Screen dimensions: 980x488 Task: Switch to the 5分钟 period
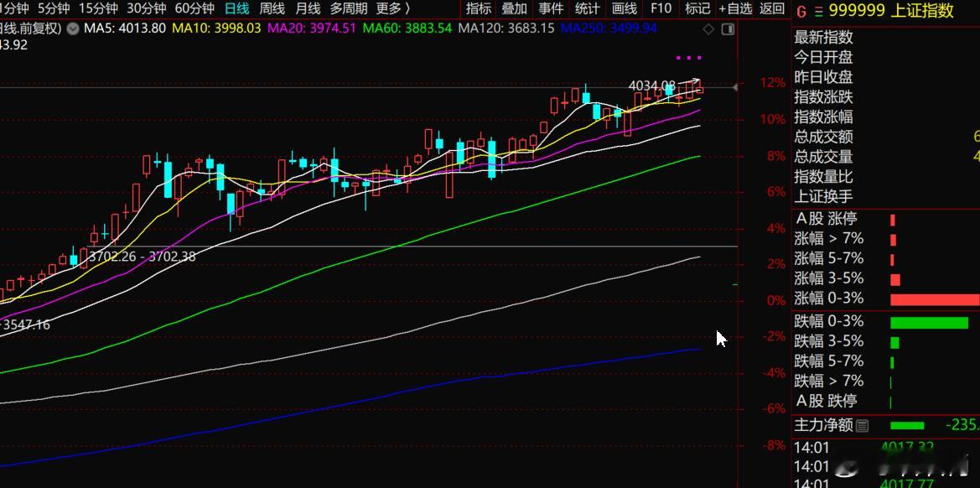(54, 8)
